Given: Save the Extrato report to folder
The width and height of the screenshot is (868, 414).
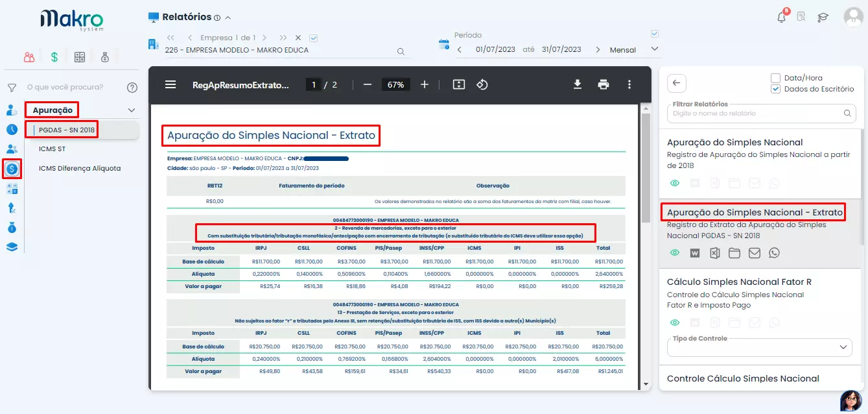Looking at the screenshot, I should pyautogui.click(x=734, y=253).
